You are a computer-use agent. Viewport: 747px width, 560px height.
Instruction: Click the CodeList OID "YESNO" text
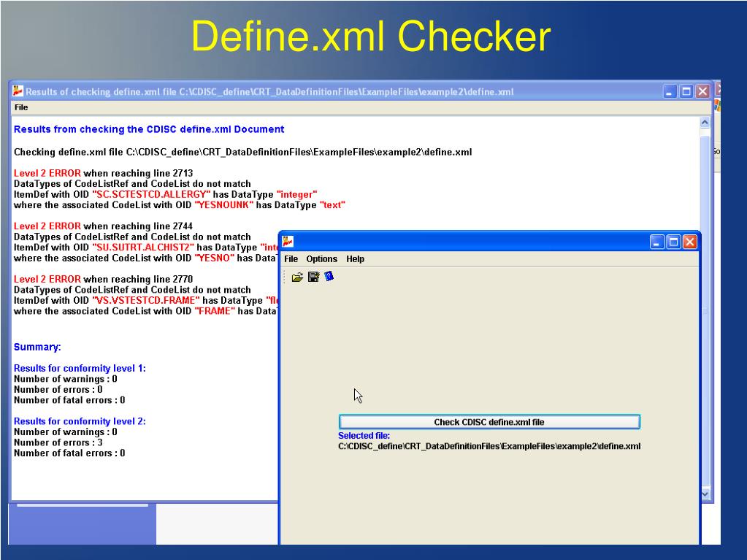215,258
